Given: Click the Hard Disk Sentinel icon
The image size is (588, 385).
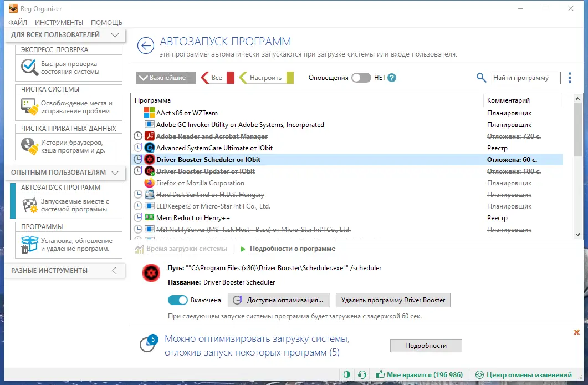Looking at the screenshot, I should click(x=149, y=194).
